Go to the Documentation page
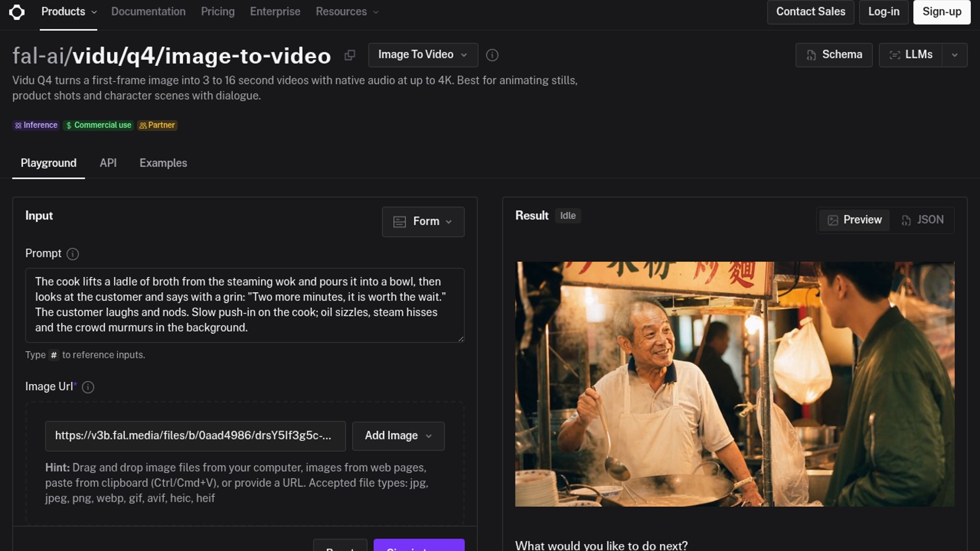 [x=149, y=12]
